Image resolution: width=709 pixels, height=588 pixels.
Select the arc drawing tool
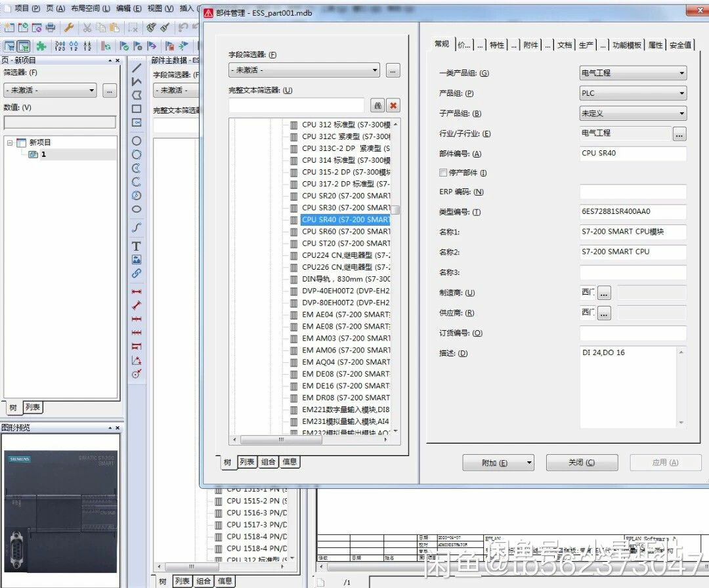(x=136, y=182)
